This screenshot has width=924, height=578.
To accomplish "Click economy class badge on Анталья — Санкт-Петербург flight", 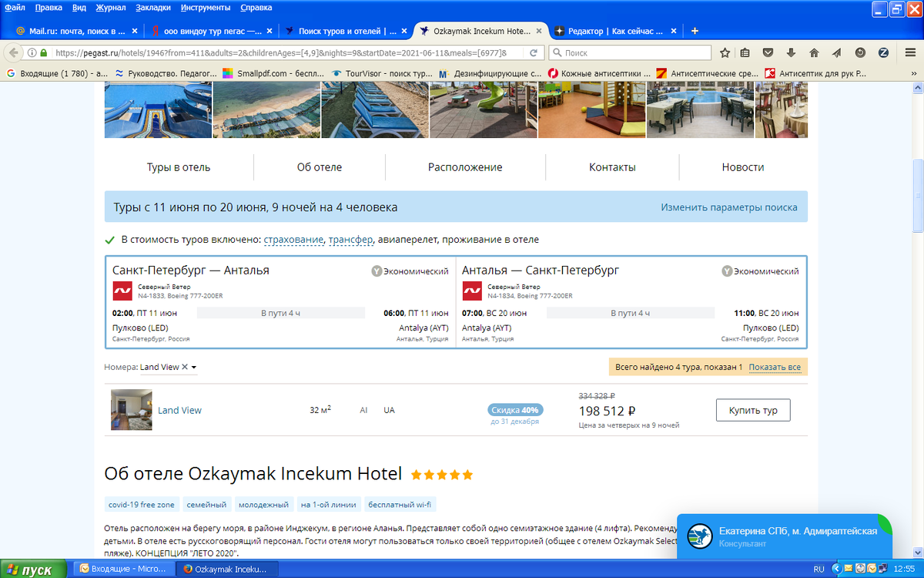I will [x=760, y=271].
